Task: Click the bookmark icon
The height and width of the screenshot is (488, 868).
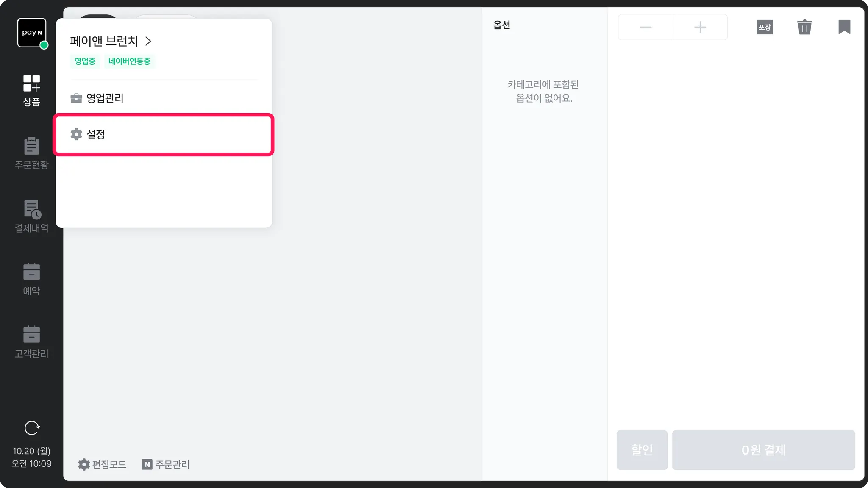Action: pos(844,27)
